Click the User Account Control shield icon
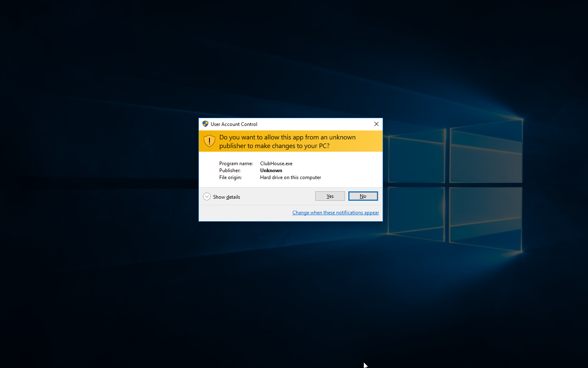This screenshot has height=368, width=588. [x=205, y=124]
